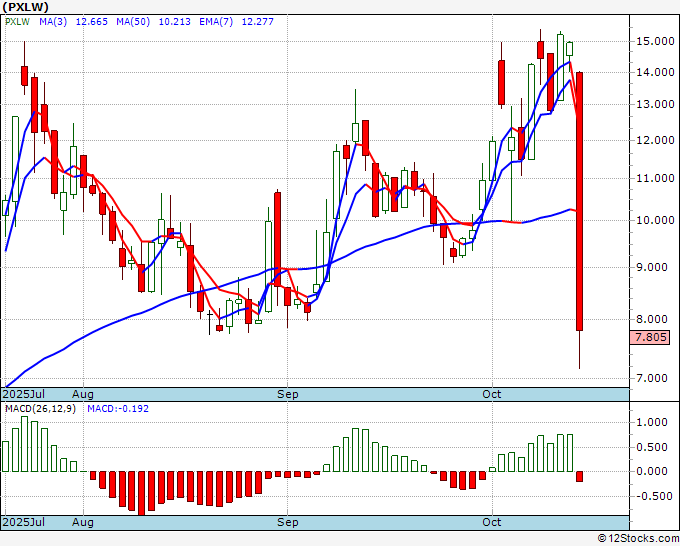Click the Sep label on price chart axis

pyautogui.click(x=288, y=394)
